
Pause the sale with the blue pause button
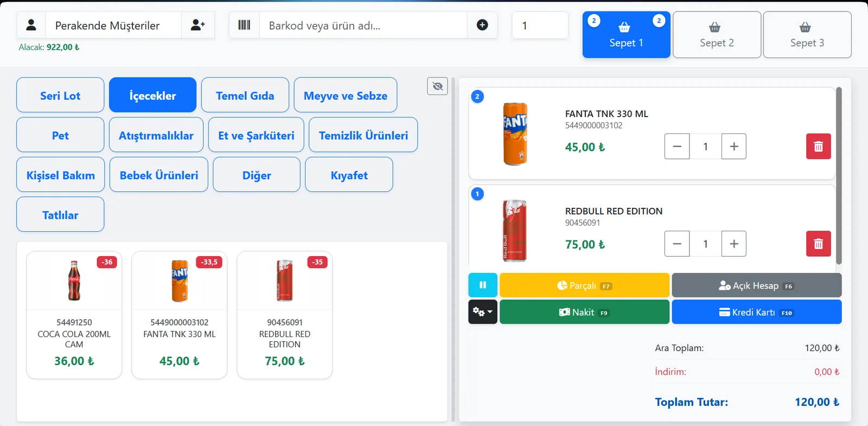(483, 285)
